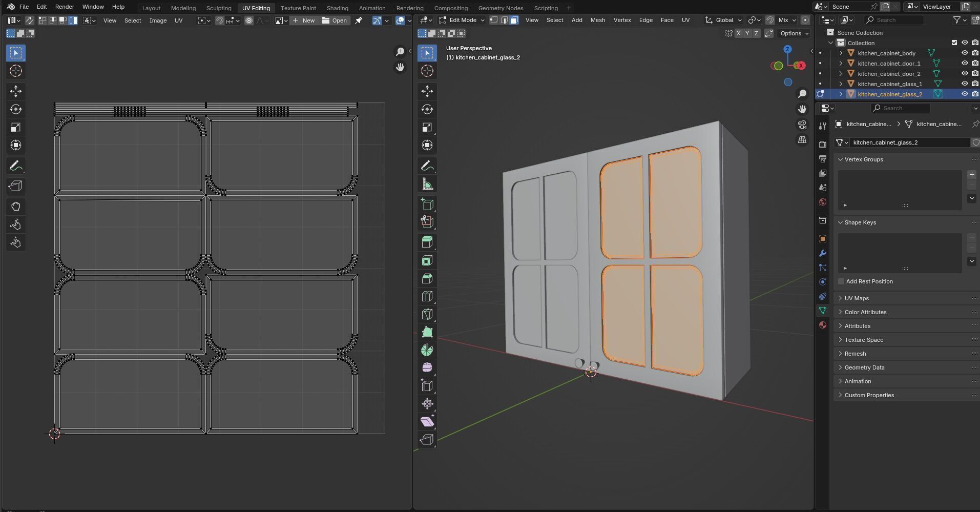Hide kitchen_cabinet_door_1 in viewport
Screen dimensions: 980x512
[965, 64]
